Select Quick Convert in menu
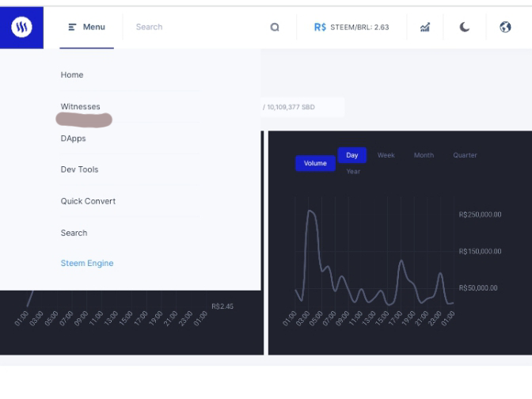This screenshot has height=399, width=532. 88,201
